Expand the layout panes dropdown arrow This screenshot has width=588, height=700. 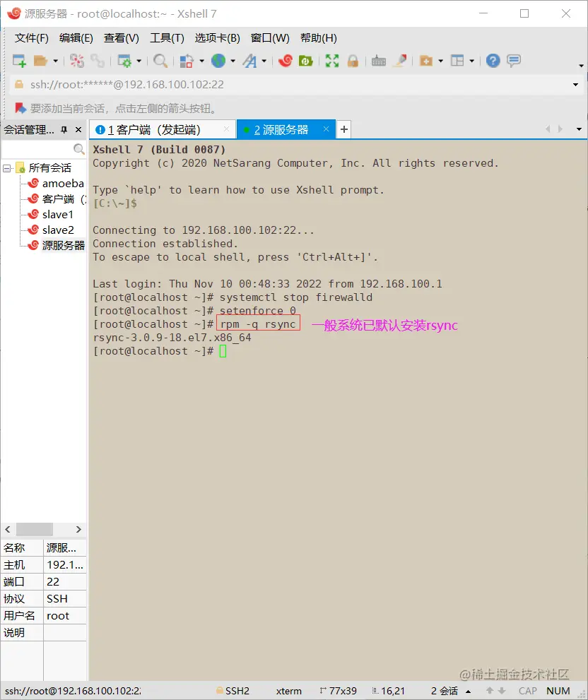tap(472, 61)
